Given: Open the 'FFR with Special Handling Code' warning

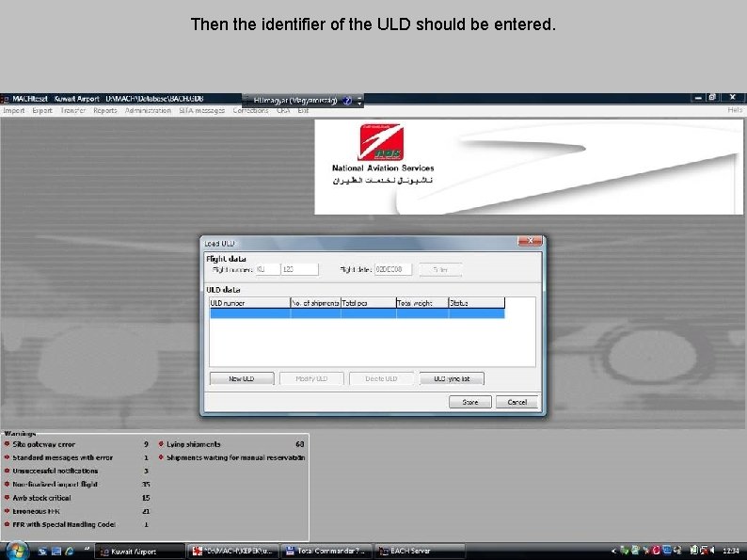Looking at the screenshot, I should point(64,524).
